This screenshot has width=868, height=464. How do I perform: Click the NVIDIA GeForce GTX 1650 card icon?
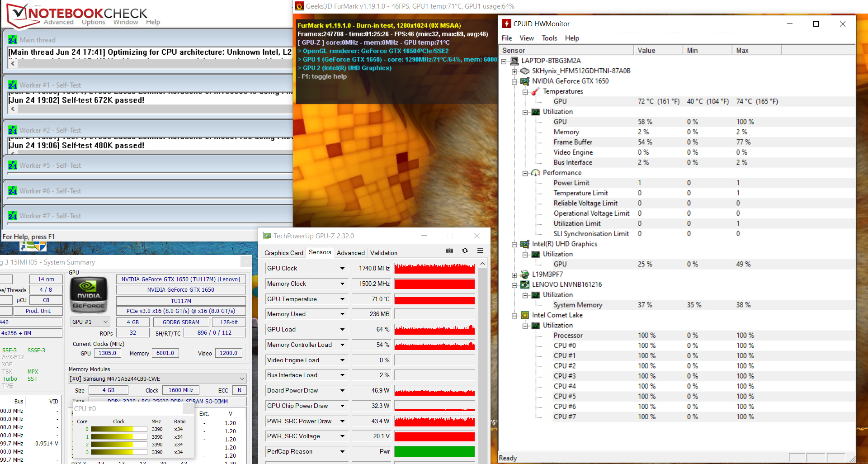click(525, 81)
